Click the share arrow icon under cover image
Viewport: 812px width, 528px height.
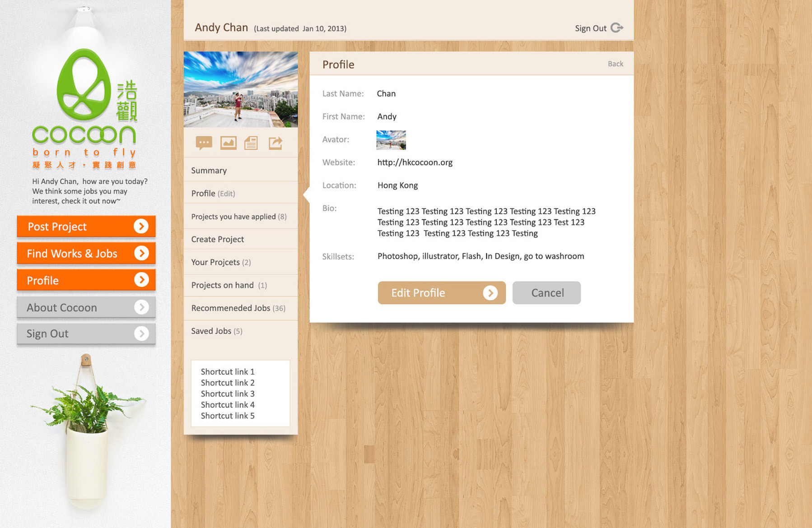pos(275,143)
